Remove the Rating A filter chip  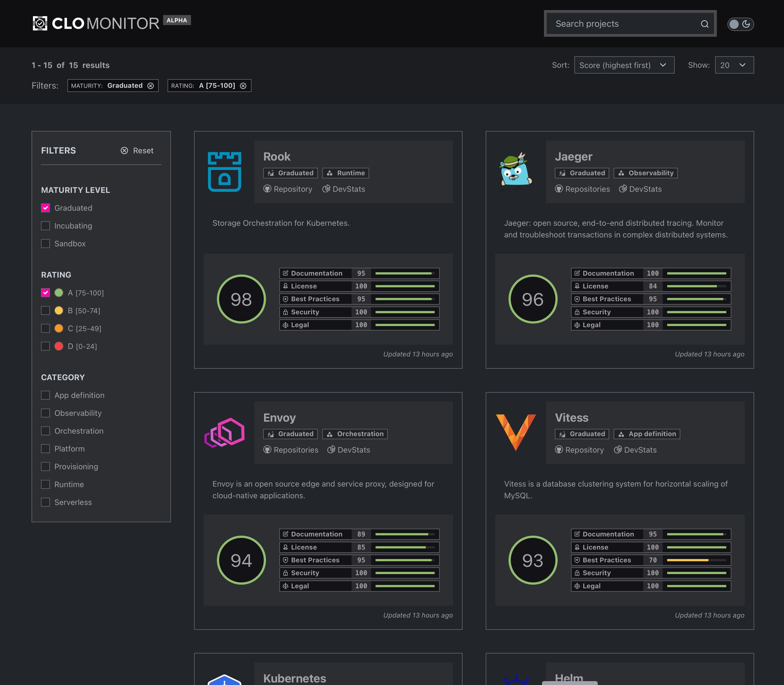click(243, 86)
